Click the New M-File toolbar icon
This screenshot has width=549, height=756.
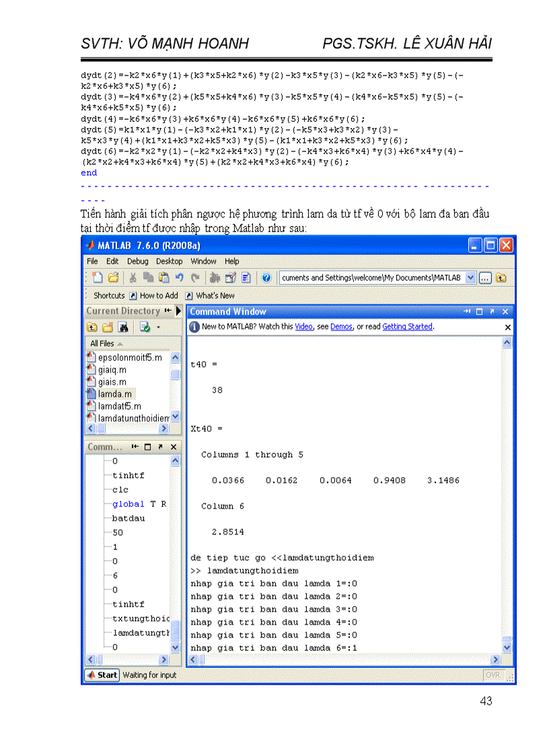(x=98, y=277)
